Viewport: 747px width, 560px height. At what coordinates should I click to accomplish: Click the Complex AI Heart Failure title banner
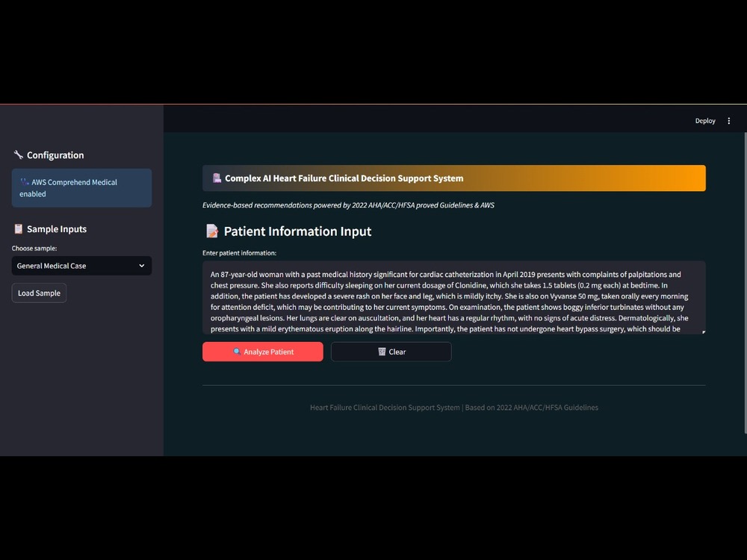click(453, 178)
